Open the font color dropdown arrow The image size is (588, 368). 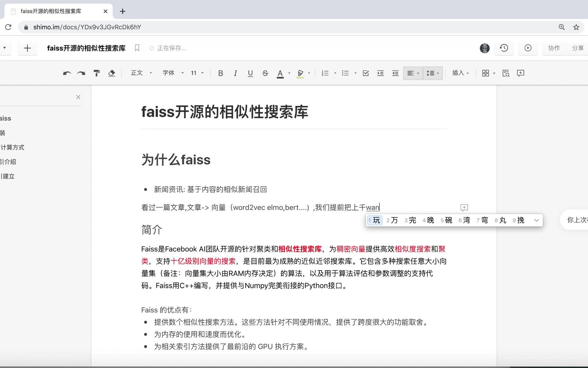coord(289,73)
